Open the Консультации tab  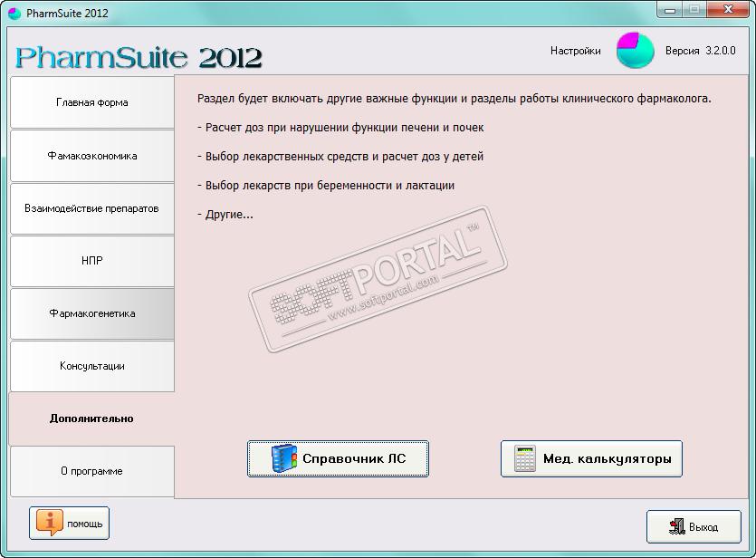pos(92,366)
